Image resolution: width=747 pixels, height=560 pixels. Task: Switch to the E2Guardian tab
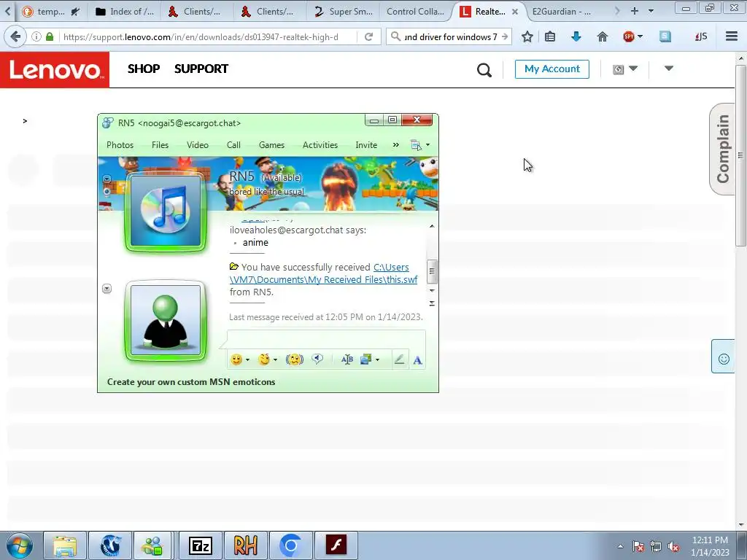tap(561, 12)
